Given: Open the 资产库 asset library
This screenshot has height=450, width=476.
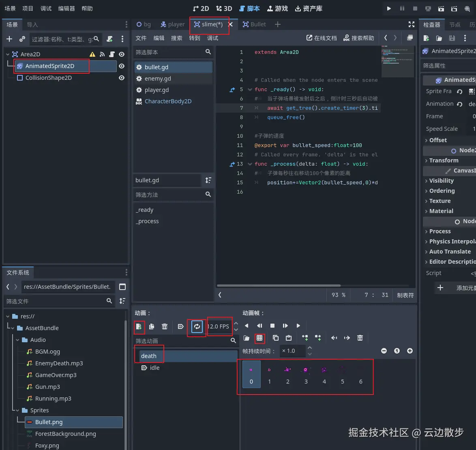Looking at the screenshot, I should [x=309, y=9].
